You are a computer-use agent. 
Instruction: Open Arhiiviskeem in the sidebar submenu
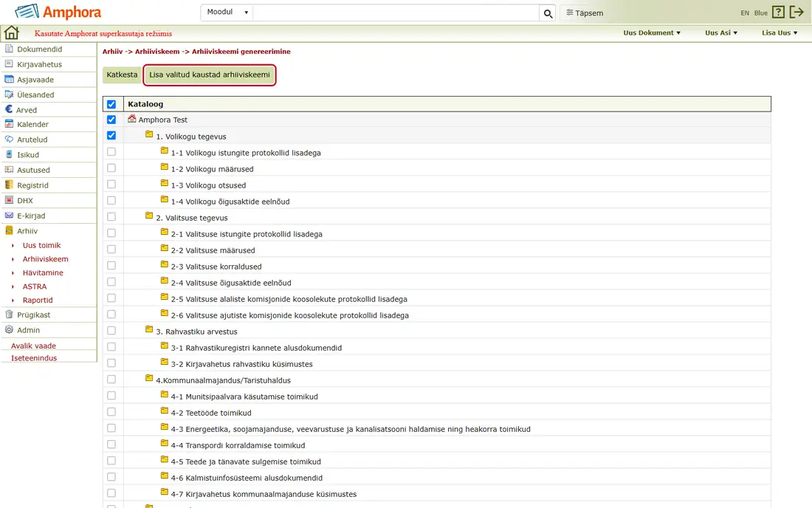[x=46, y=259]
